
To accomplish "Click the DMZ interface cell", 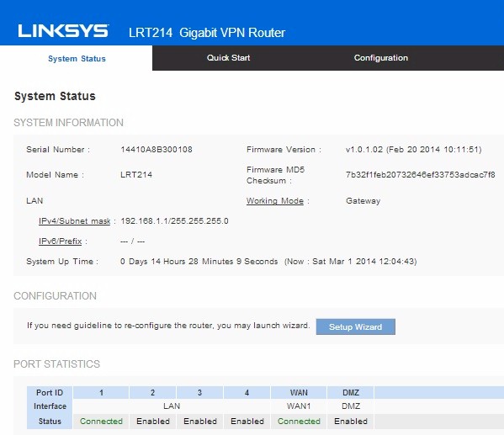I will click(351, 406).
